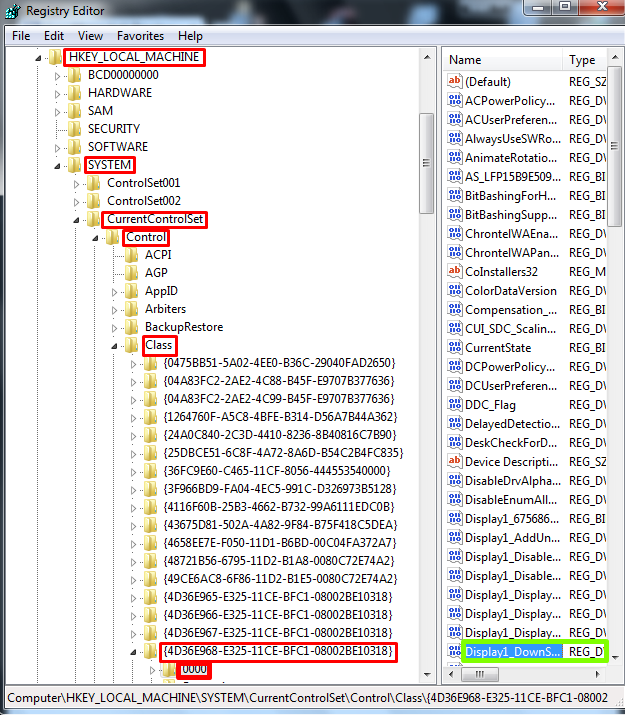Image resolution: width=625 pixels, height=715 pixels.
Task: Click tree pane scroll up arrow
Action: pos(427,57)
